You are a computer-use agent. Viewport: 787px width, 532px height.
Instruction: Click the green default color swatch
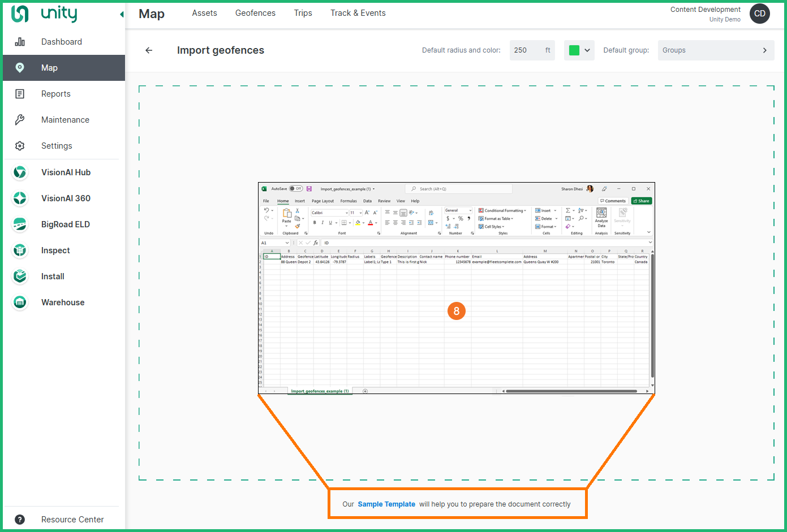click(574, 50)
